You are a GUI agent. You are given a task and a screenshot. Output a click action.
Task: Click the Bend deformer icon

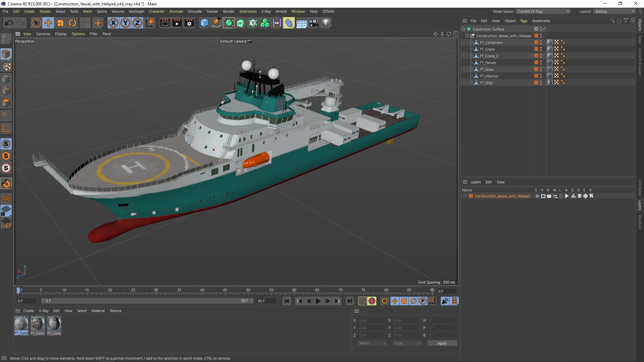[289, 23]
